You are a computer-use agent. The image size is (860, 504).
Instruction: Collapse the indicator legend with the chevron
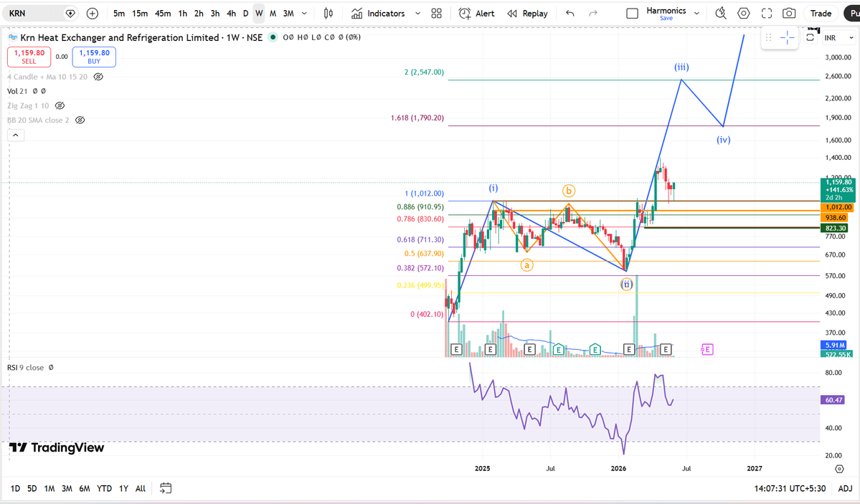[x=15, y=135]
